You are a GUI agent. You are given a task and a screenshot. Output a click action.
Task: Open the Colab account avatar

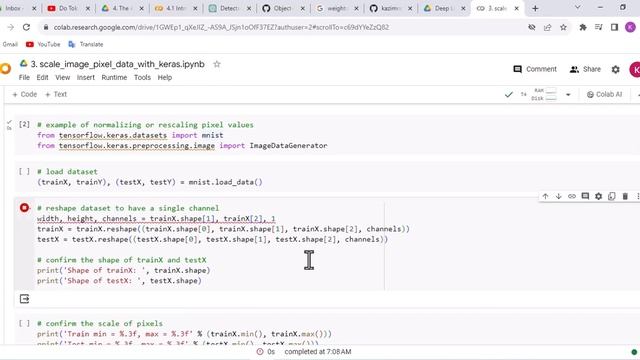pos(635,69)
